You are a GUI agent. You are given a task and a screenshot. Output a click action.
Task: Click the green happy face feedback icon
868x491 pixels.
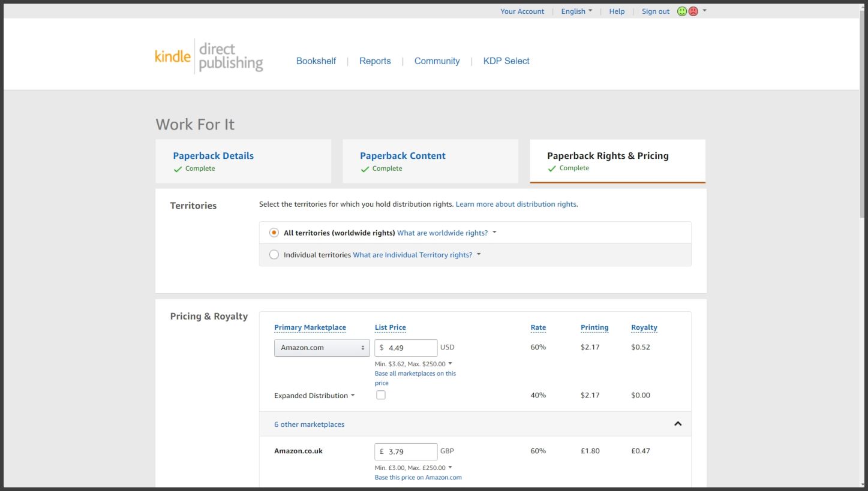tap(682, 11)
